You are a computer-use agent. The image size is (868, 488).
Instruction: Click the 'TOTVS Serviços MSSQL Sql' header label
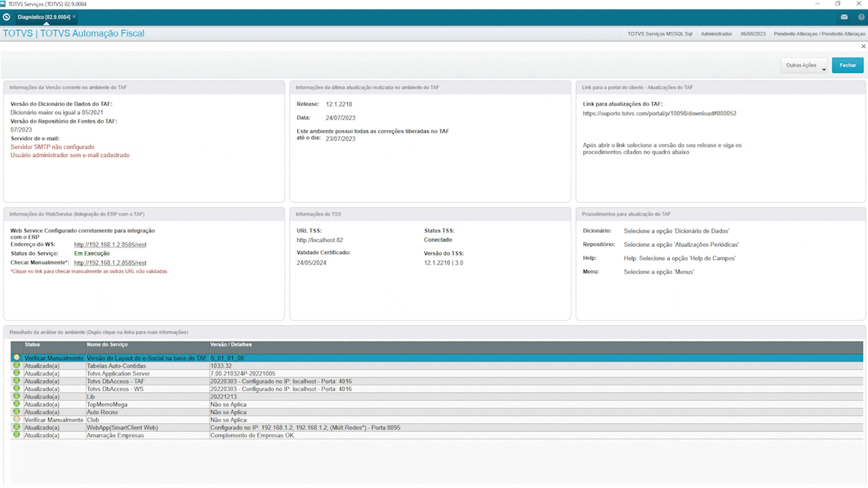(660, 34)
